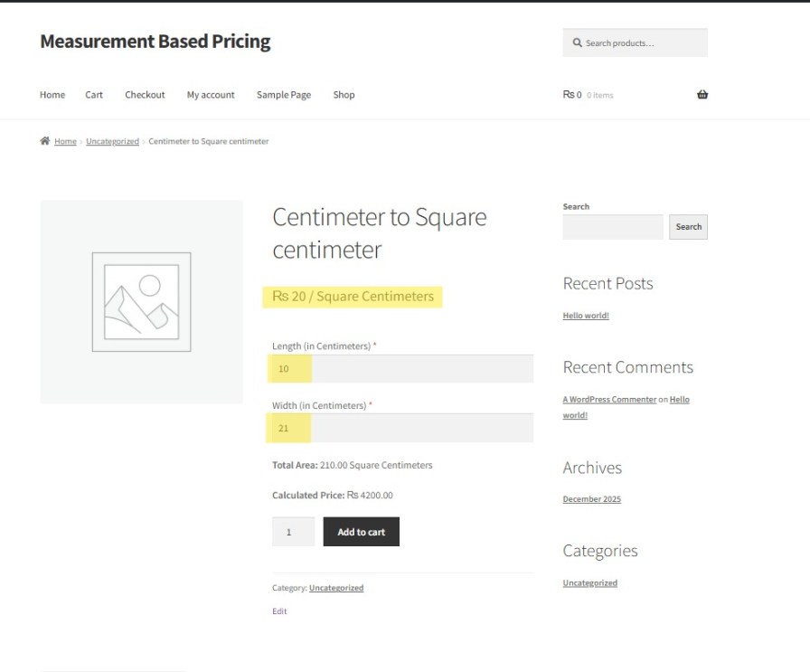The height and width of the screenshot is (672, 810).
Task: Click the Width in Centimeters field
Action: pyautogui.click(x=402, y=428)
